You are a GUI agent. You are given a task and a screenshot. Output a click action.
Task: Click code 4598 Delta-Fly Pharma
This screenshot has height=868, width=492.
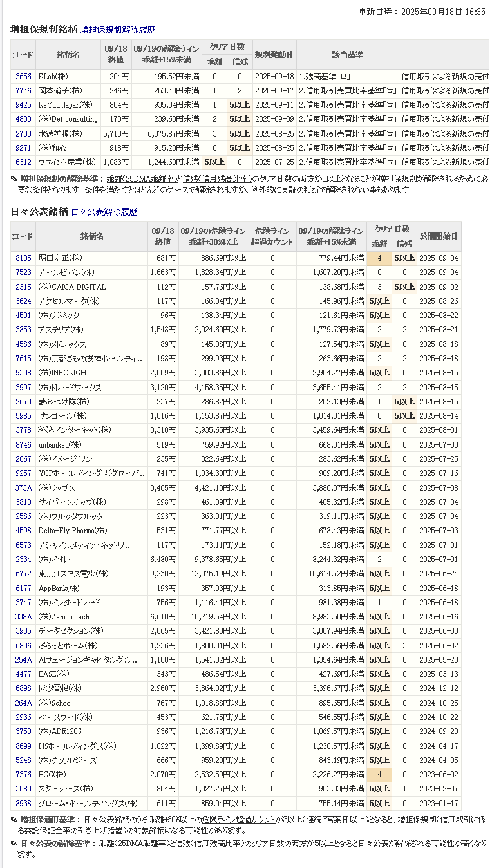pos(23,531)
